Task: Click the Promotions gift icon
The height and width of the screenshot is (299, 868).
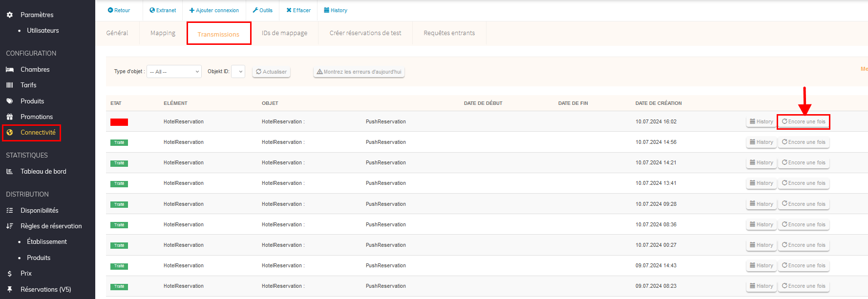Action: [x=10, y=117]
